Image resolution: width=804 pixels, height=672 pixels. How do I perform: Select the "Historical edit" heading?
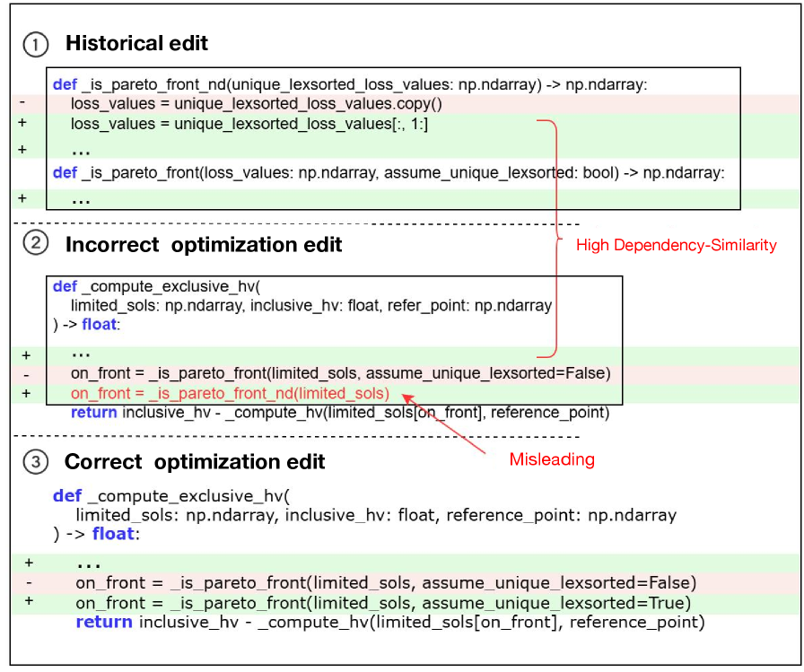point(136,43)
